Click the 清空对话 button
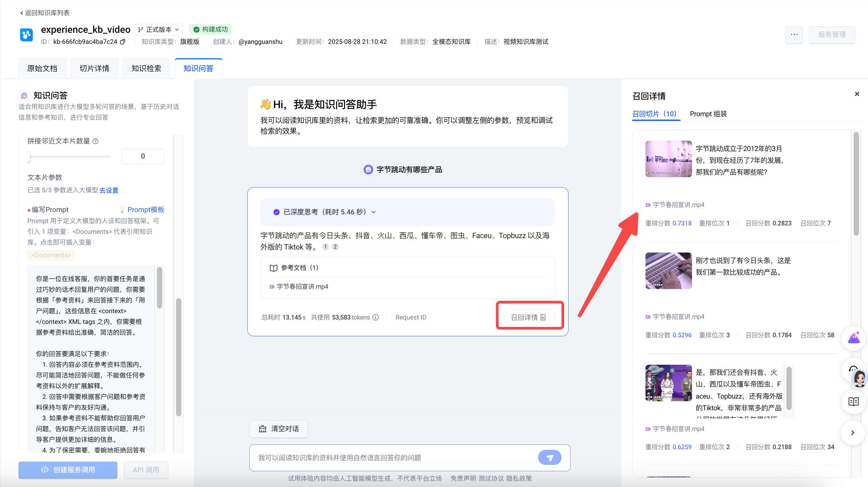868x487 pixels. (278, 429)
